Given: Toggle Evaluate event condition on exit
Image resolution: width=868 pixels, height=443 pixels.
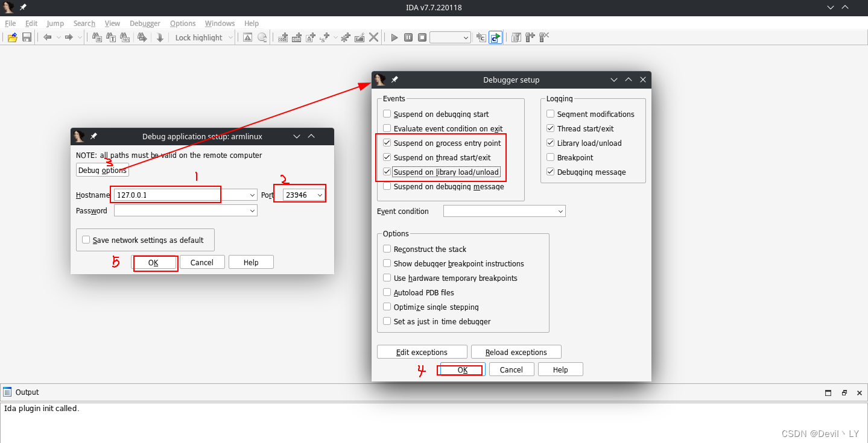Looking at the screenshot, I should 387,128.
